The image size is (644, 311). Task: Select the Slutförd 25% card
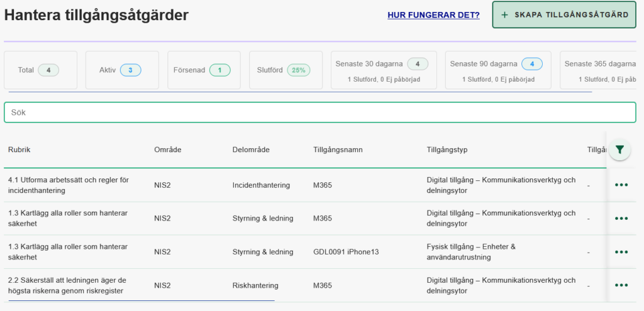[285, 70]
